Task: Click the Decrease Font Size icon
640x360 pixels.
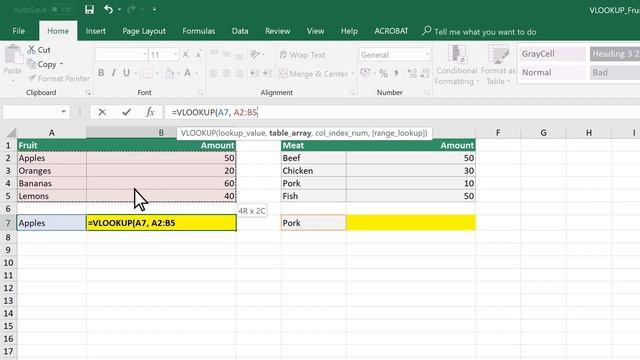Action: pos(199,54)
